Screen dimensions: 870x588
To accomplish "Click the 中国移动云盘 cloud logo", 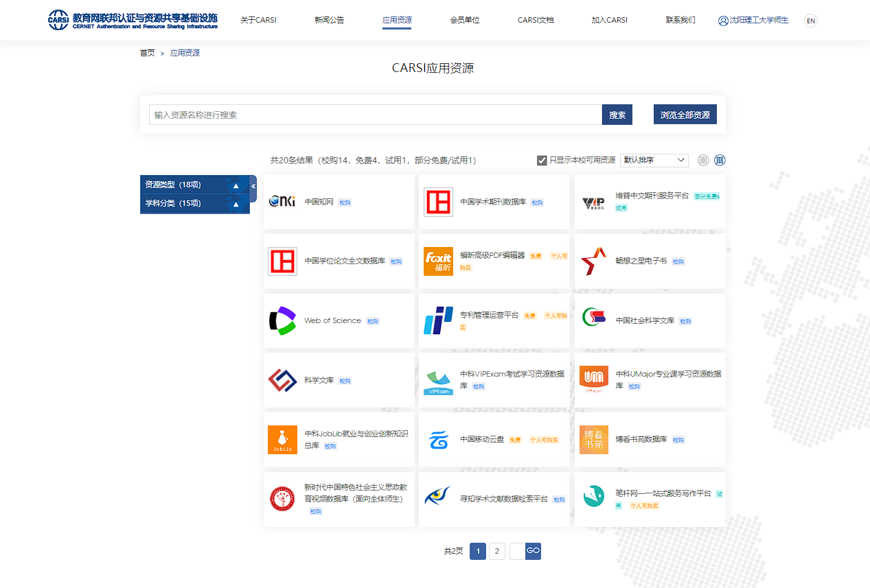I will (438, 440).
